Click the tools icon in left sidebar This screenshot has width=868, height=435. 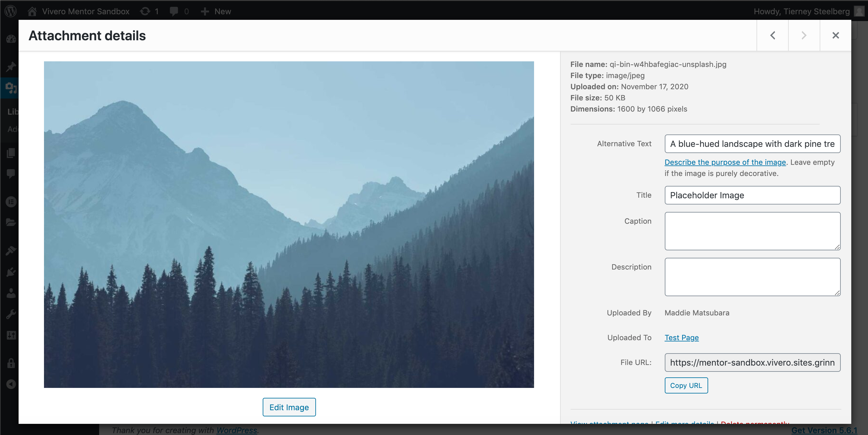(10, 313)
